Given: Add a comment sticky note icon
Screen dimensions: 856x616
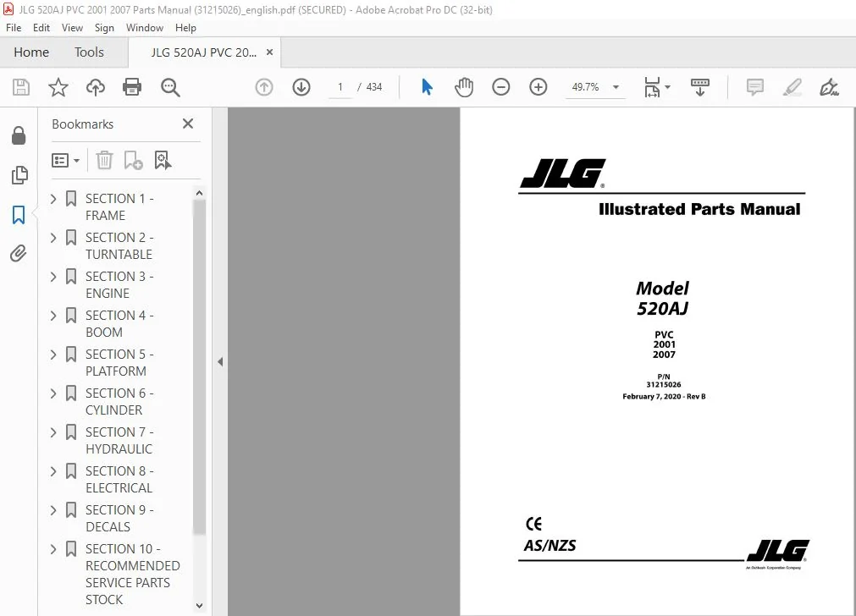Looking at the screenshot, I should tap(755, 87).
